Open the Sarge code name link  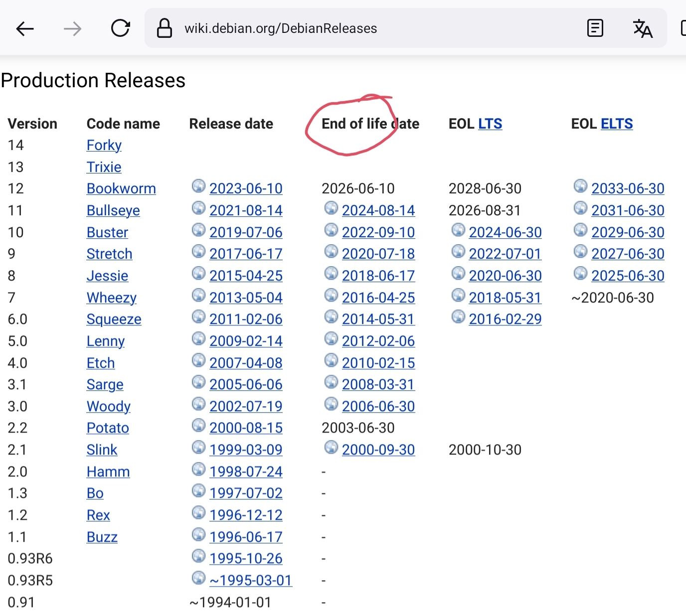[x=105, y=384]
